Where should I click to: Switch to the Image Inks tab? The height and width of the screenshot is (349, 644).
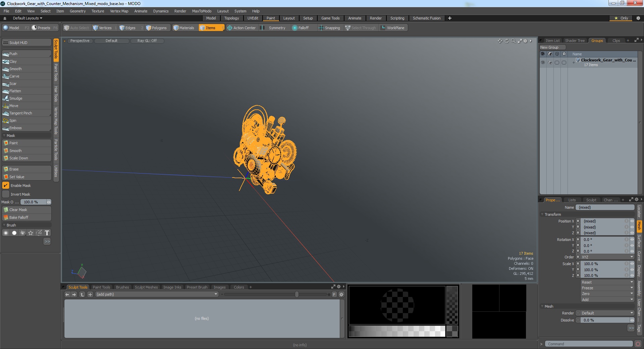point(172,287)
